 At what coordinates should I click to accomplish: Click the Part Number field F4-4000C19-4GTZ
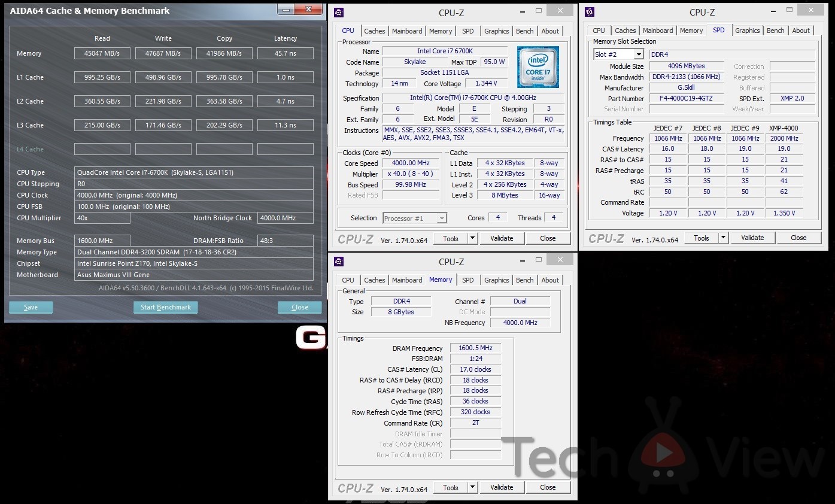pyautogui.click(x=686, y=99)
